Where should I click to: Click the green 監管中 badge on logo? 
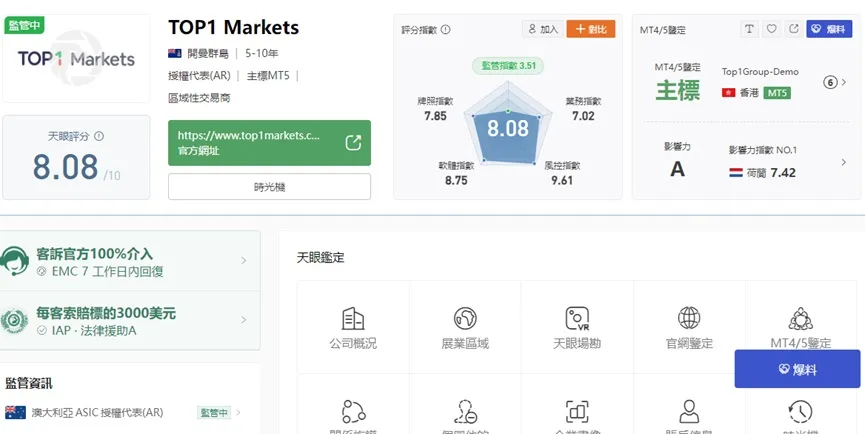click(x=24, y=25)
